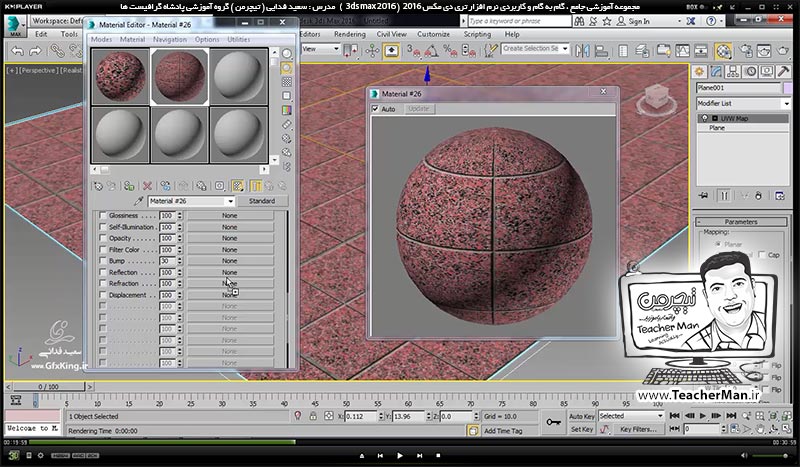Open the Civil View menu
Screen dimensions: 800x467
pyautogui.click(x=391, y=34)
